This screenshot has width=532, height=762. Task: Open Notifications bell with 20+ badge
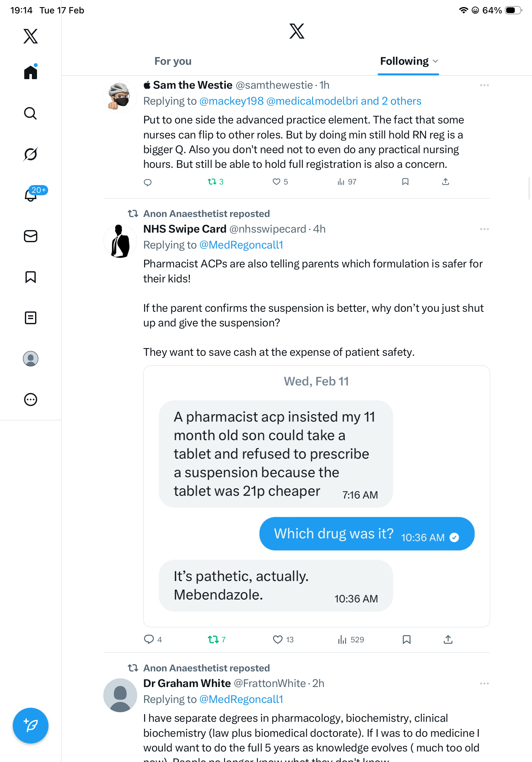click(31, 195)
